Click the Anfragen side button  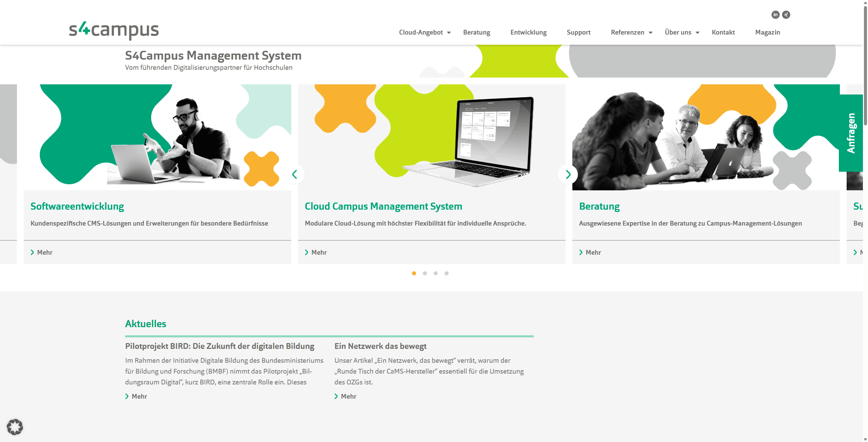[851, 133]
